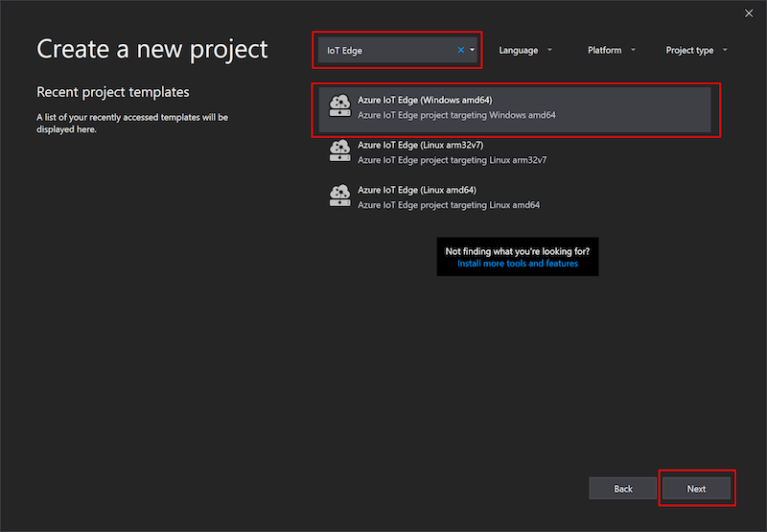Open the search box history dropdown arrow

pyautogui.click(x=473, y=50)
